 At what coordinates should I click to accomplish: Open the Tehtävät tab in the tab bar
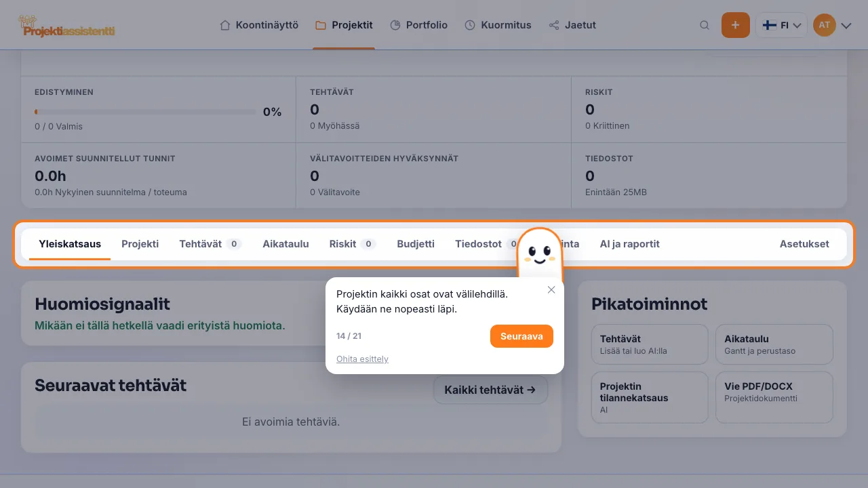210,244
